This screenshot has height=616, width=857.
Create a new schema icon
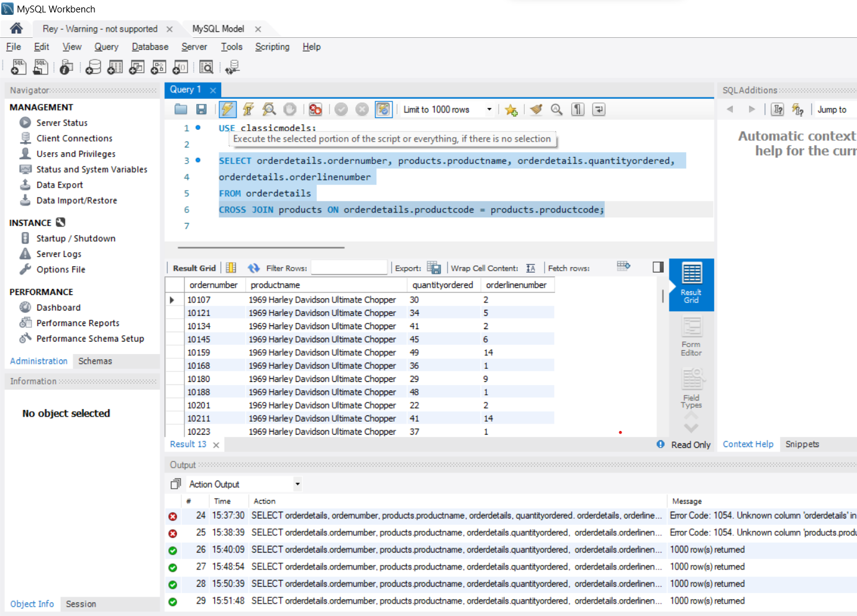click(93, 67)
